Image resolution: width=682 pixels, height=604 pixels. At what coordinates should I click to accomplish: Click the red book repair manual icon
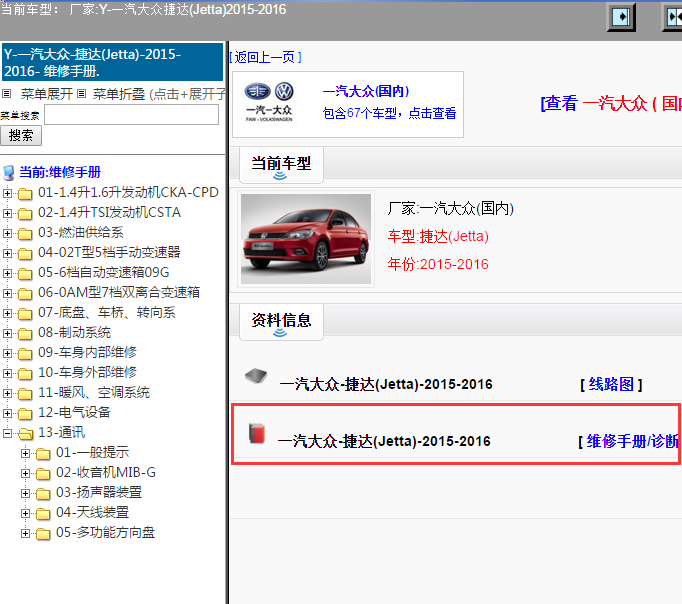pyautogui.click(x=257, y=433)
